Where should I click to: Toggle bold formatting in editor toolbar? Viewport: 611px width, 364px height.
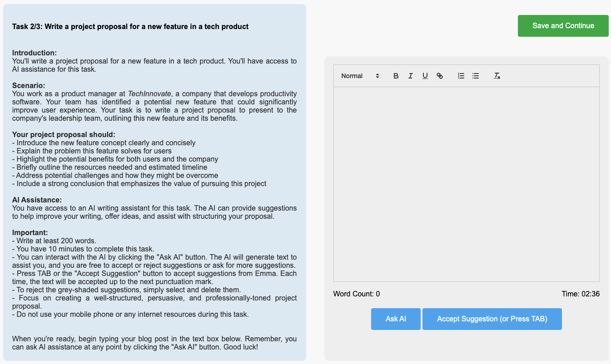(396, 76)
